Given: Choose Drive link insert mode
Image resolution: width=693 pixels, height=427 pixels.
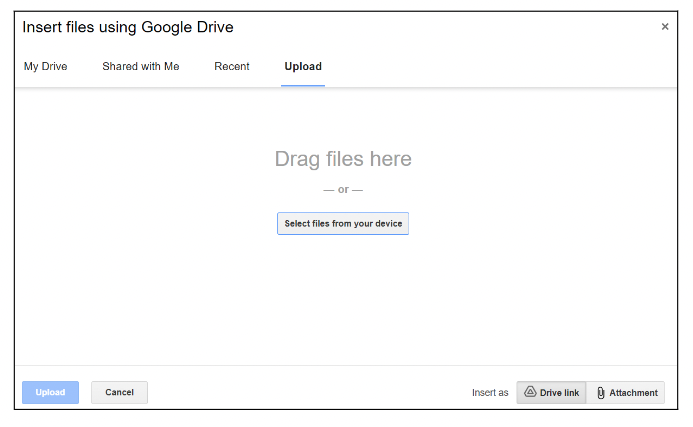Looking at the screenshot, I should click(x=551, y=393).
